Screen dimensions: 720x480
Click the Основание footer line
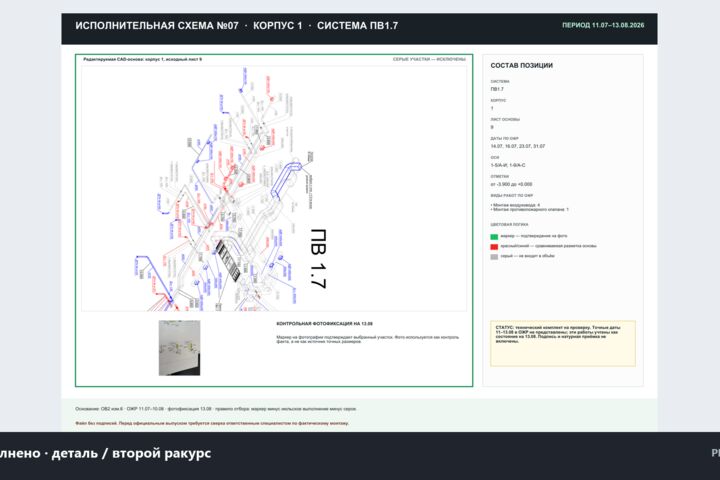(216, 408)
